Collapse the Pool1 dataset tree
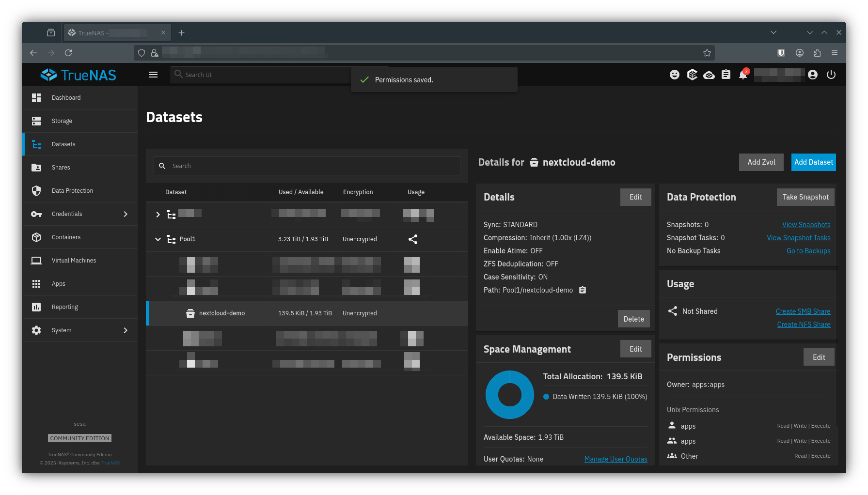Image resolution: width=868 pixels, height=495 pixels. (158, 239)
